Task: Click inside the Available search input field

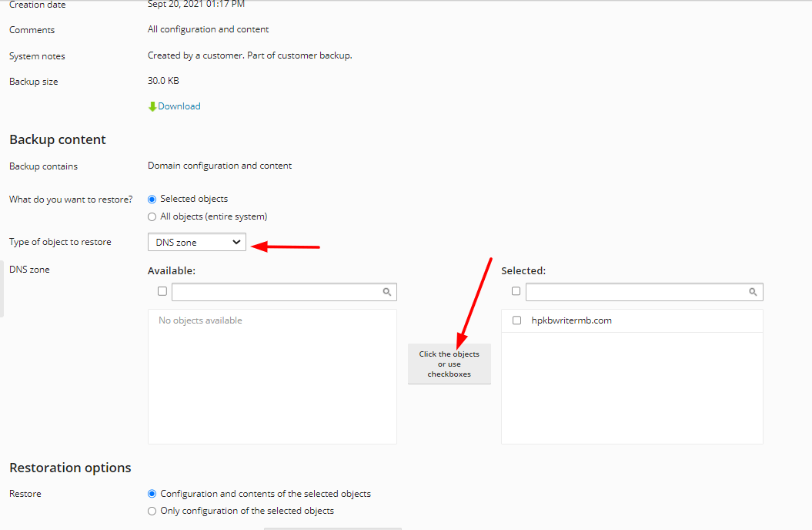Action: pos(277,291)
